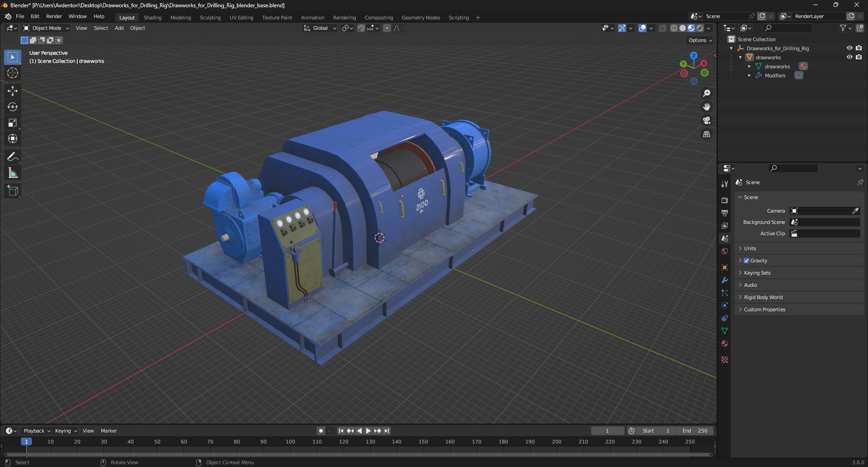Viewport: 868px width, 467px height.
Task: Switch to orthographic grid view toggle
Action: point(707,134)
